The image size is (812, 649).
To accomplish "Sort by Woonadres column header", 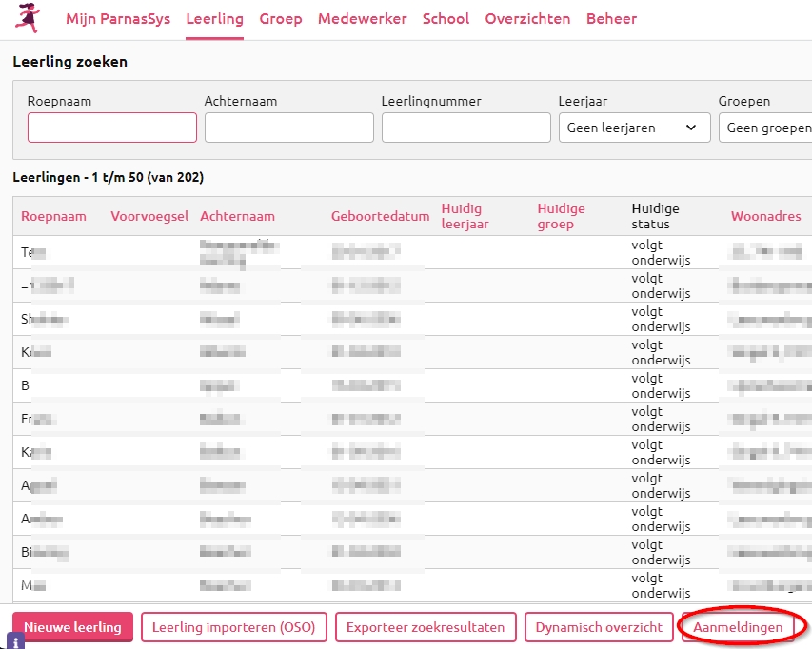I will [765, 216].
